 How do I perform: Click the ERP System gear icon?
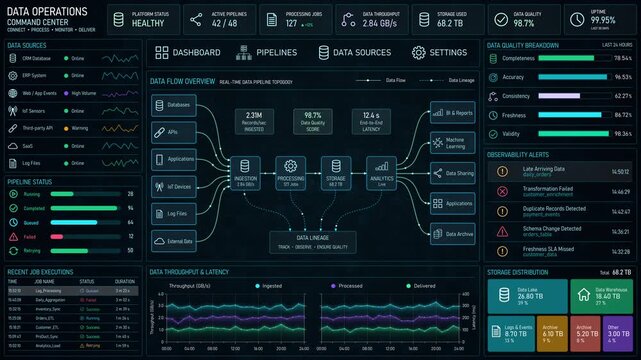click(13, 76)
